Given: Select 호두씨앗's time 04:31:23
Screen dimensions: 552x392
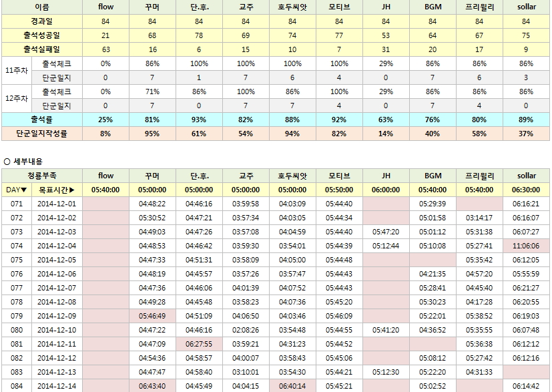Looking at the screenshot, I should coord(292,344).
